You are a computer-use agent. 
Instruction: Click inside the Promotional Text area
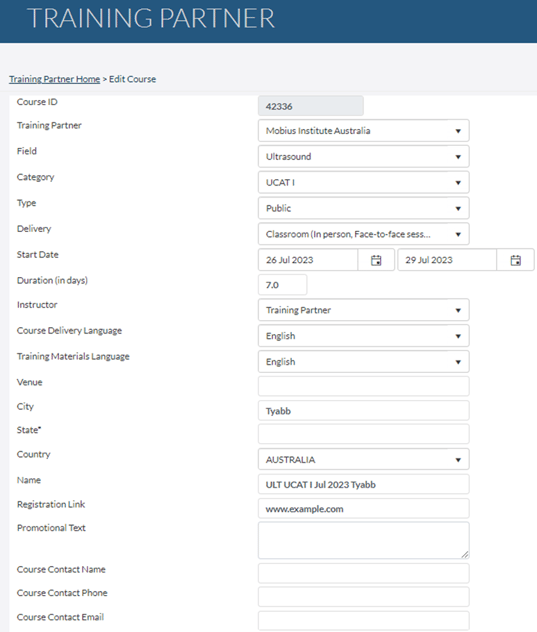tap(364, 541)
